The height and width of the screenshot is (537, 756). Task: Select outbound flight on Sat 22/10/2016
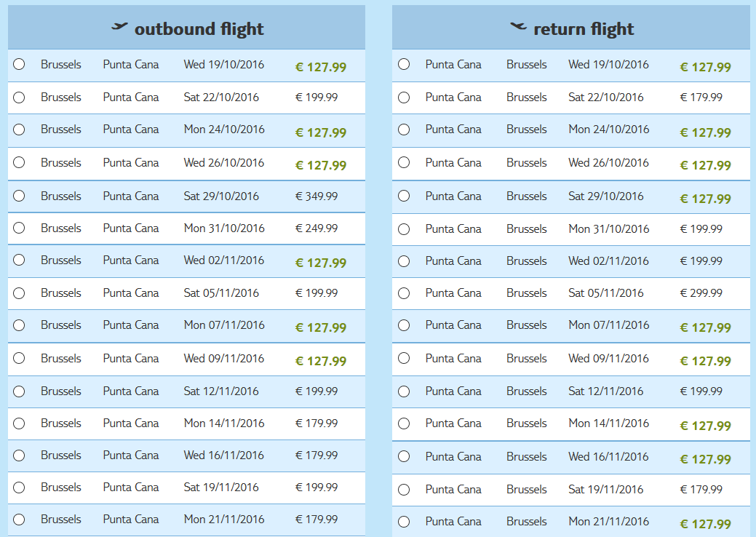[x=19, y=98]
